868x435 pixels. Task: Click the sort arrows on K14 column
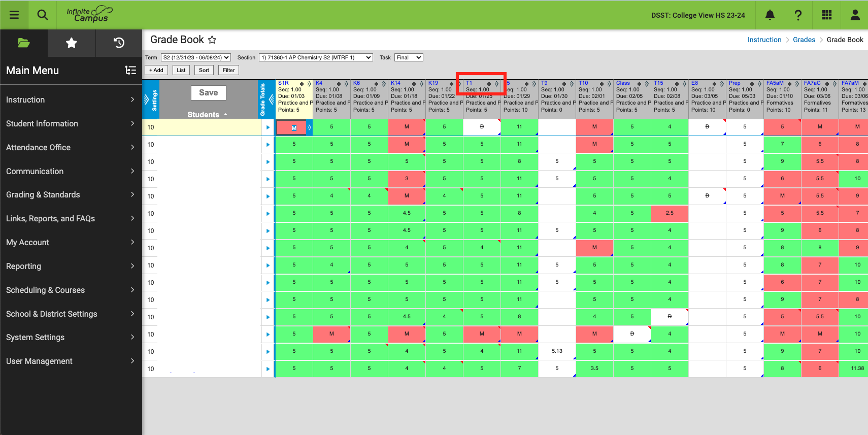414,84
